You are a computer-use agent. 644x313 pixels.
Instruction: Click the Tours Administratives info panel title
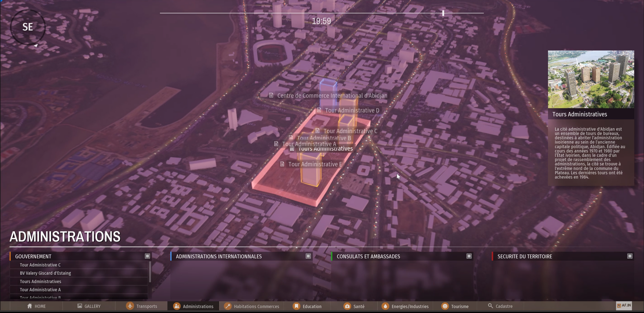point(580,114)
